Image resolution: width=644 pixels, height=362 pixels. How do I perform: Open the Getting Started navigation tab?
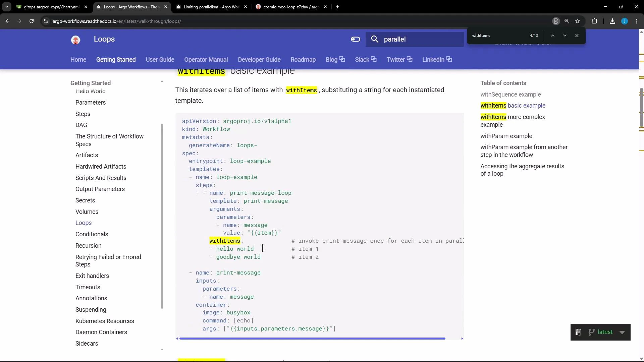click(116, 60)
